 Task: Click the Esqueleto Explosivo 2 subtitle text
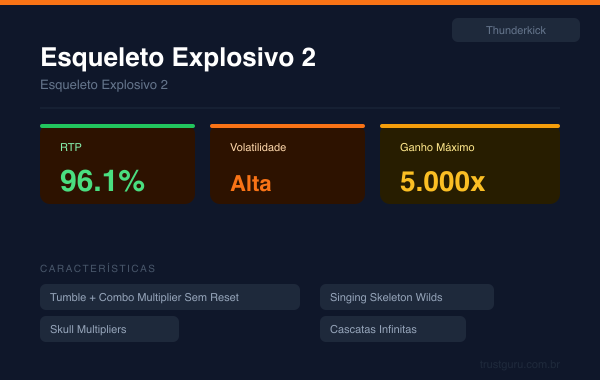point(104,85)
